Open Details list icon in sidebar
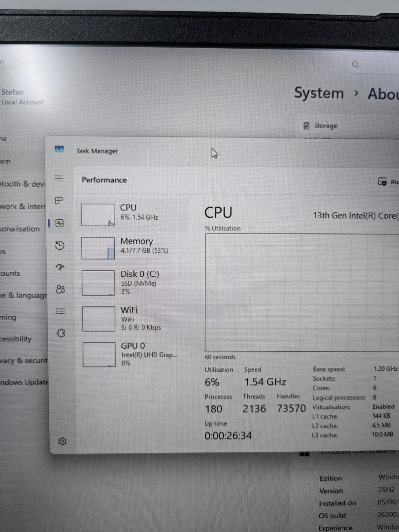The height and width of the screenshot is (532, 399). [61, 311]
